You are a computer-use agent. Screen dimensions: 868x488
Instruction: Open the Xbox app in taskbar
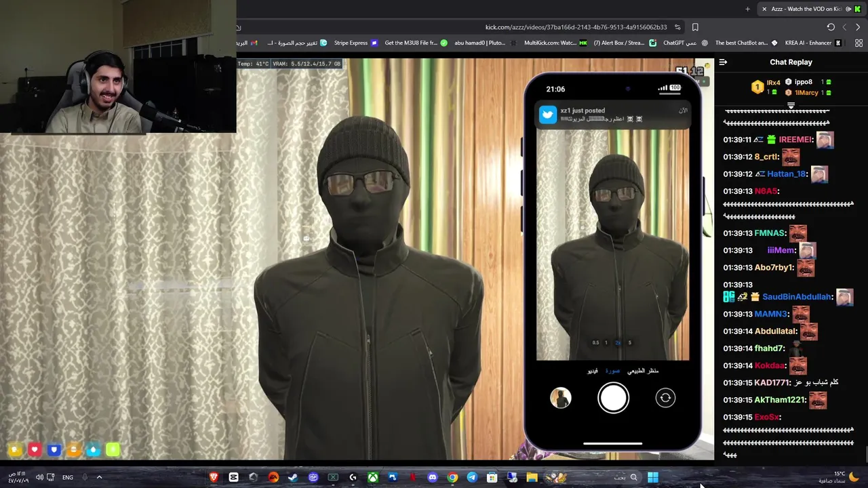click(x=373, y=477)
